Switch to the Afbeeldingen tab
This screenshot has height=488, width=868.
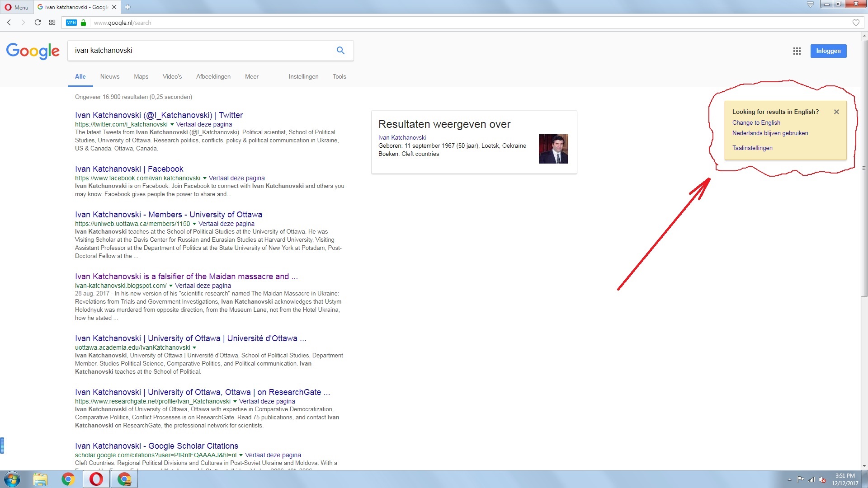tap(213, 77)
